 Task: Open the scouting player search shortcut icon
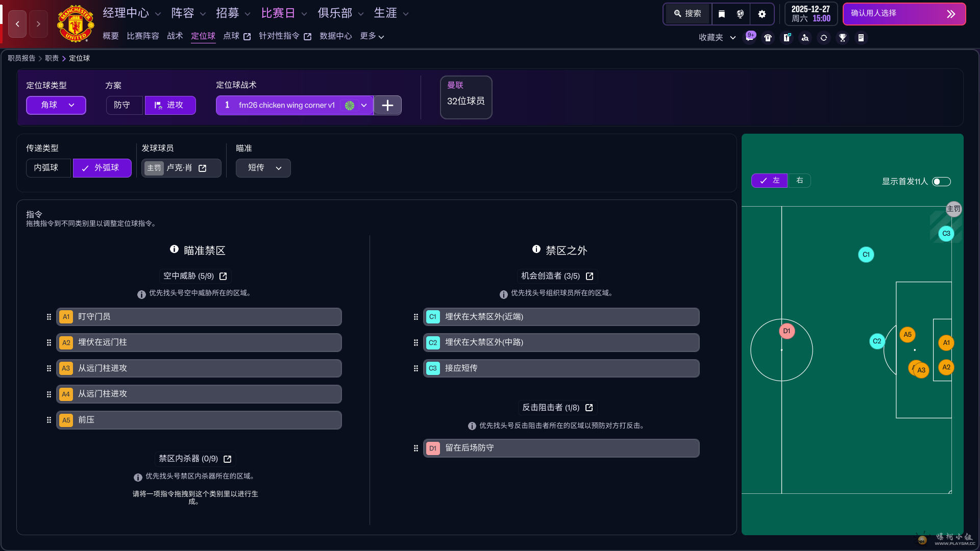coord(805,38)
